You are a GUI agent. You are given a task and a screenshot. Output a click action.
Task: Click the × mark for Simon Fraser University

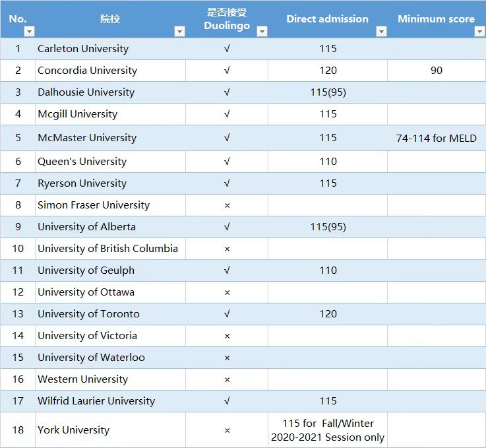[227, 205]
